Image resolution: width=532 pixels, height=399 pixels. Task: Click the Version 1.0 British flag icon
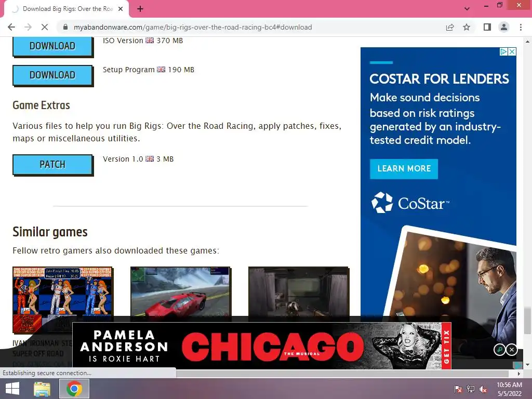click(150, 159)
